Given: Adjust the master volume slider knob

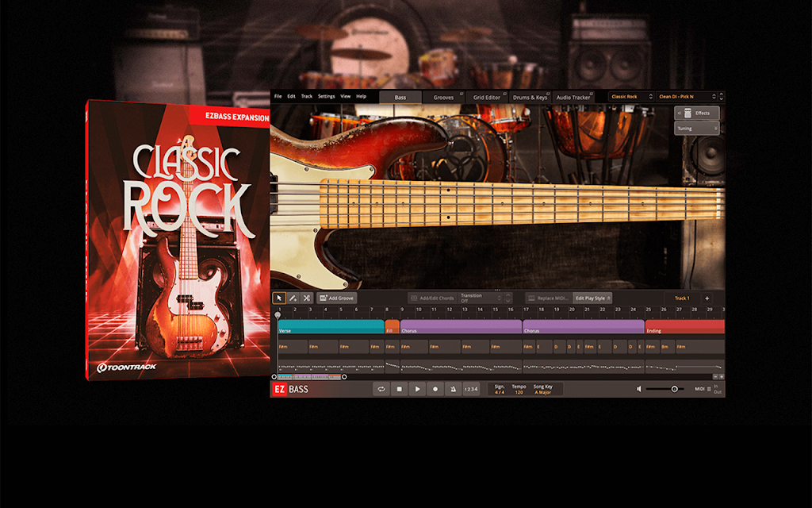Looking at the screenshot, I should coord(674,389).
